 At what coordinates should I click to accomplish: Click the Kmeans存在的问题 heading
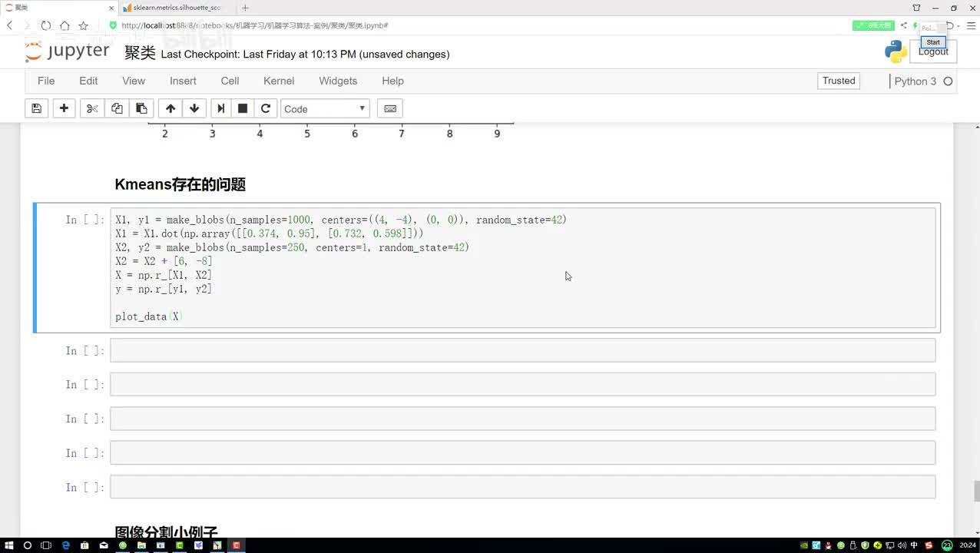(180, 184)
